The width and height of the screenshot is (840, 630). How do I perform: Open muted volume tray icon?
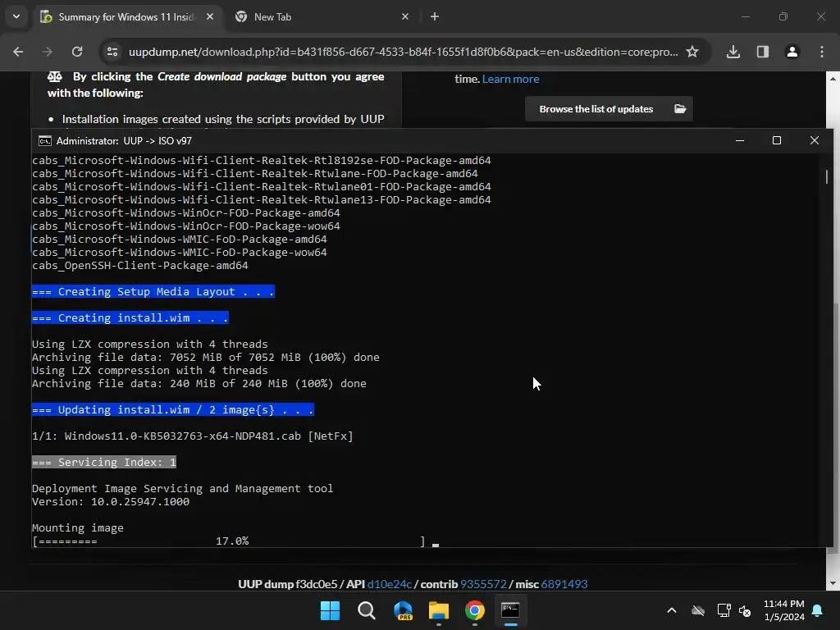(x=745, y=610)
